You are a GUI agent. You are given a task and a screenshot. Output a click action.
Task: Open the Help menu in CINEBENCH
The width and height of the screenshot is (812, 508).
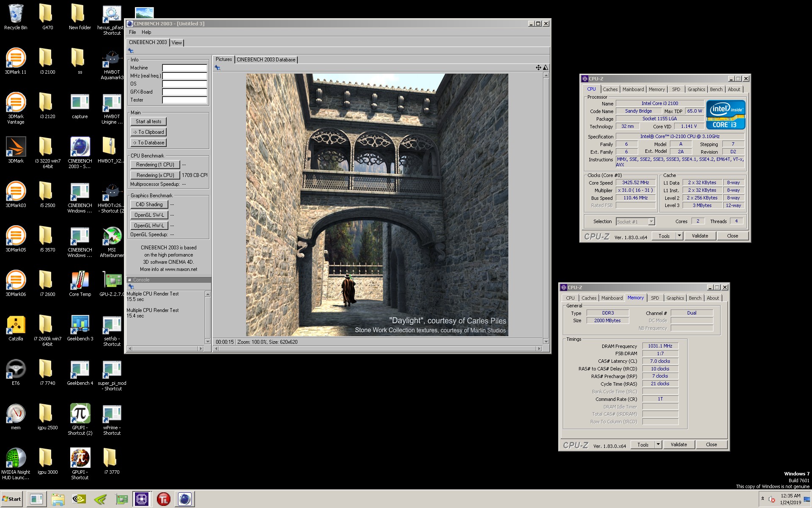pos(146,32)
